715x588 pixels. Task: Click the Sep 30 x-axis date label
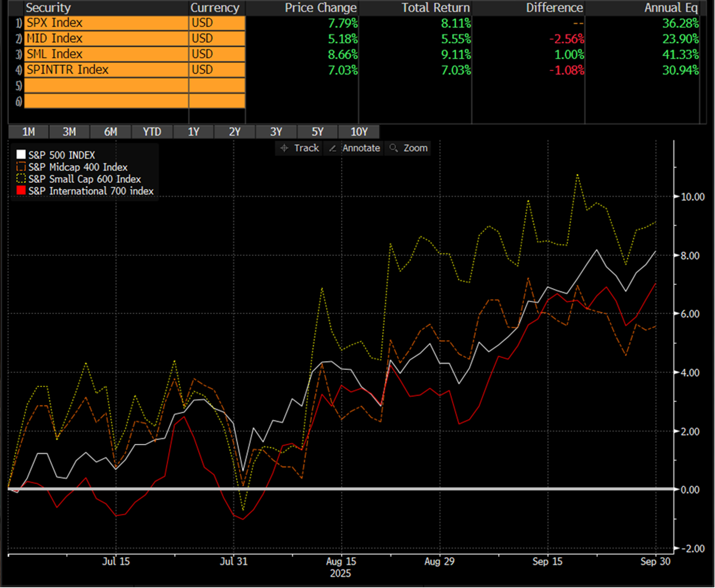pos(655,561)
